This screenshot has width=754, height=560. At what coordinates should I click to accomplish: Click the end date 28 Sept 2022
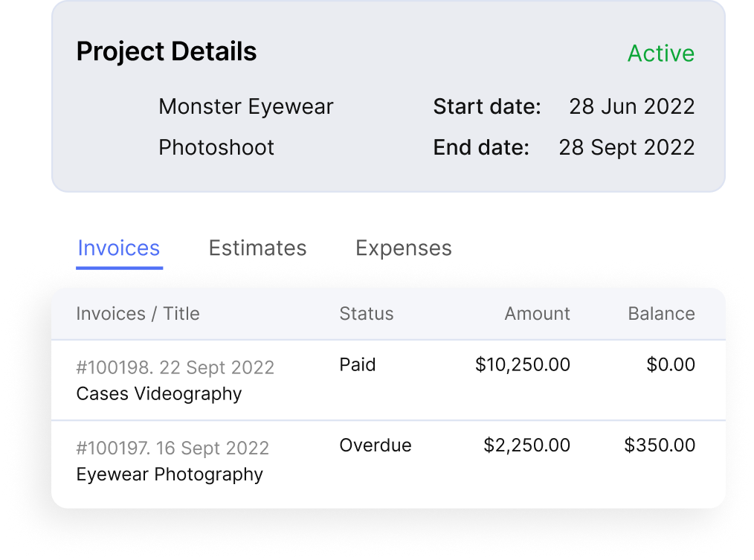(627, 147)
